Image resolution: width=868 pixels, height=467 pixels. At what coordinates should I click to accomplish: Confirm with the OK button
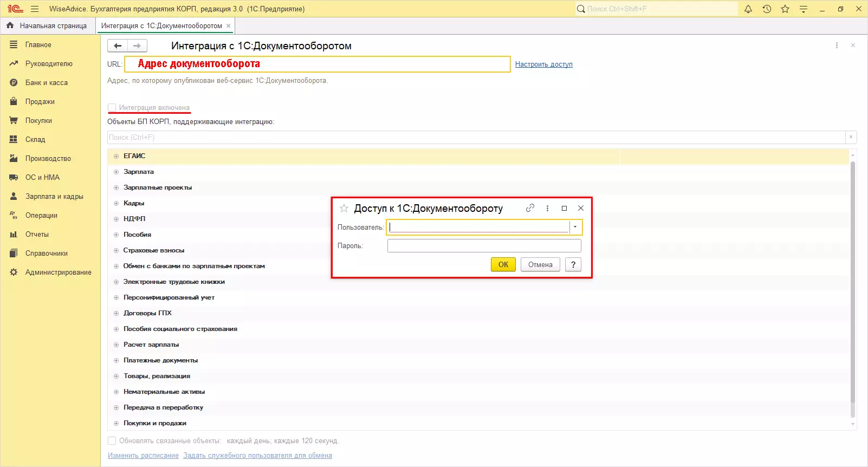click(x=503, y=264)
